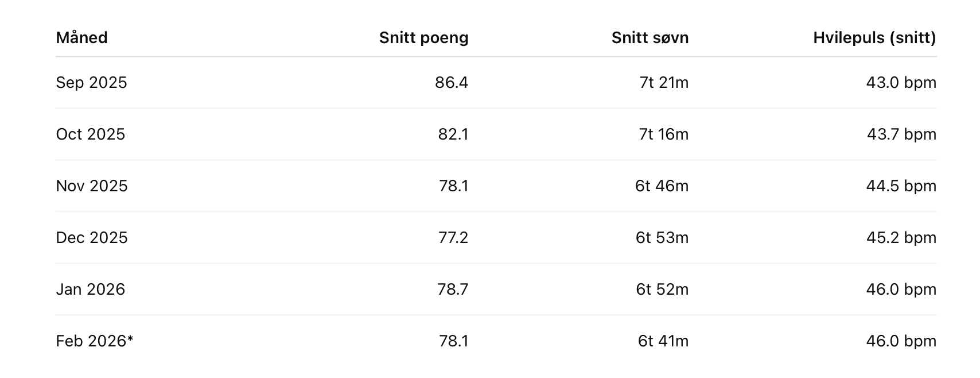980x378 pixels.
Task: Click the 77.2 score in December row
Action: coord(453,238)
